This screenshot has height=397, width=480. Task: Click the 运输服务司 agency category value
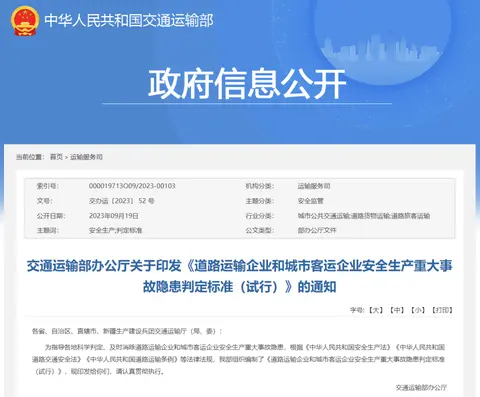point(314,186)
